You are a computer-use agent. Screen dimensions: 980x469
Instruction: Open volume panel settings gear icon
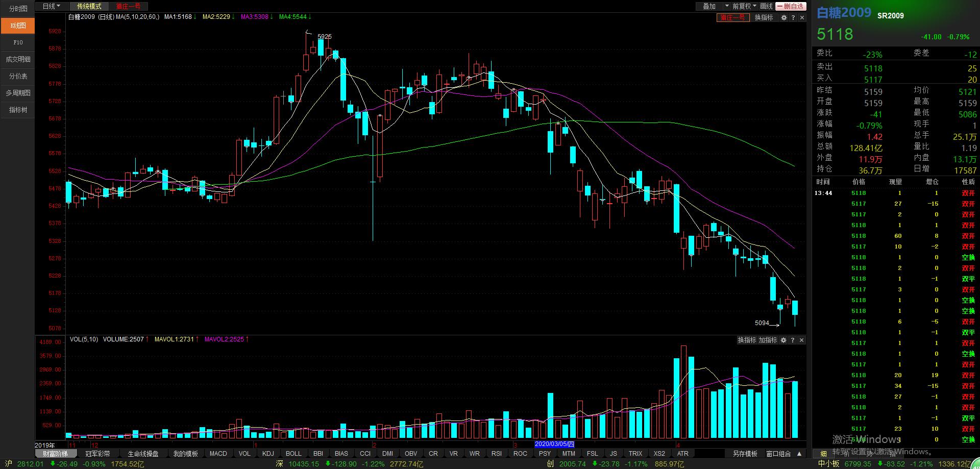(783, 340)
